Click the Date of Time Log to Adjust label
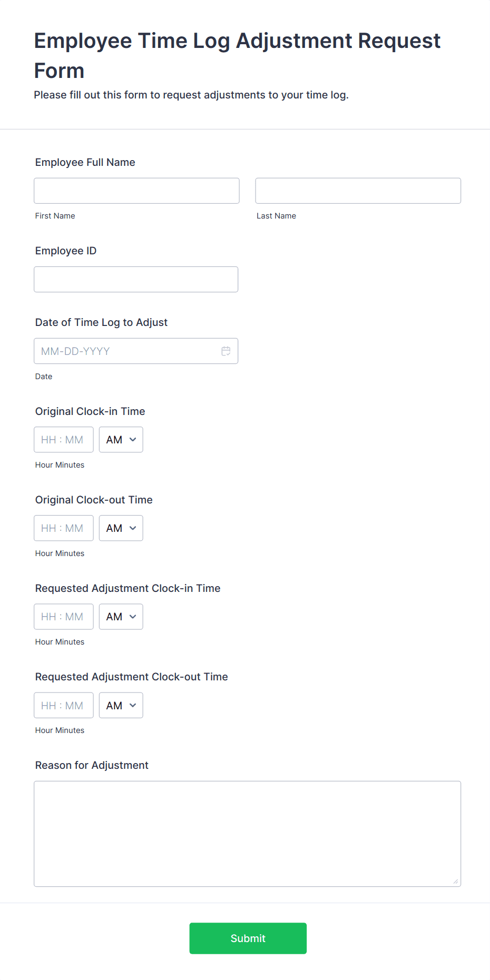 (x=101, y=322)
